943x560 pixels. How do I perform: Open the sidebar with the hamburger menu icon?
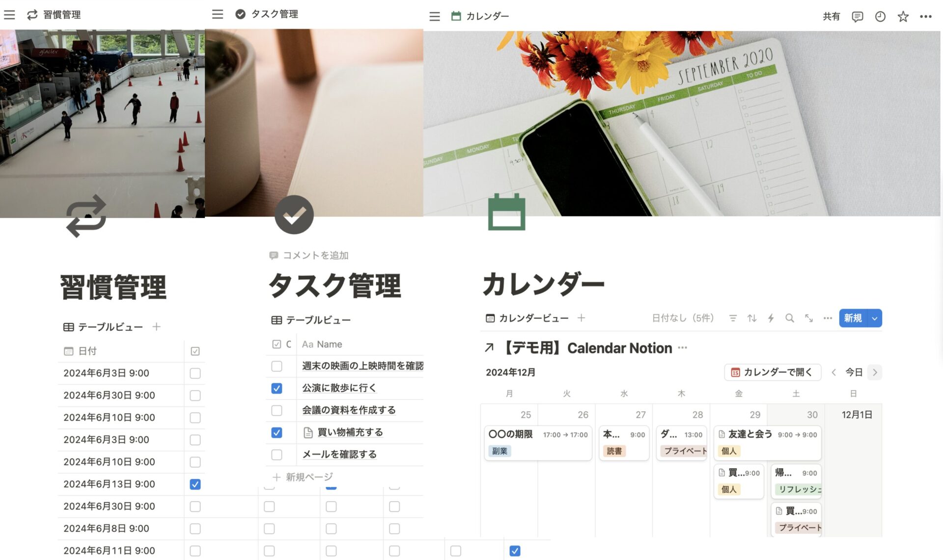9,15
